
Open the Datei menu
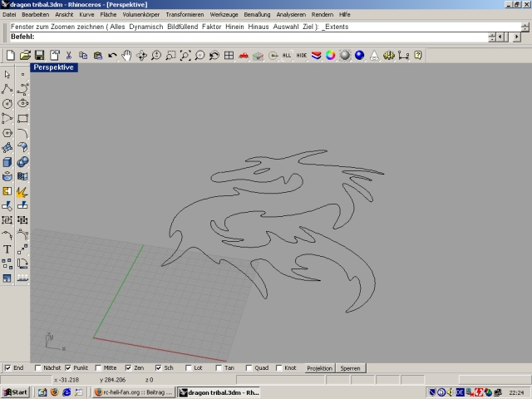[x=9, y=15]
